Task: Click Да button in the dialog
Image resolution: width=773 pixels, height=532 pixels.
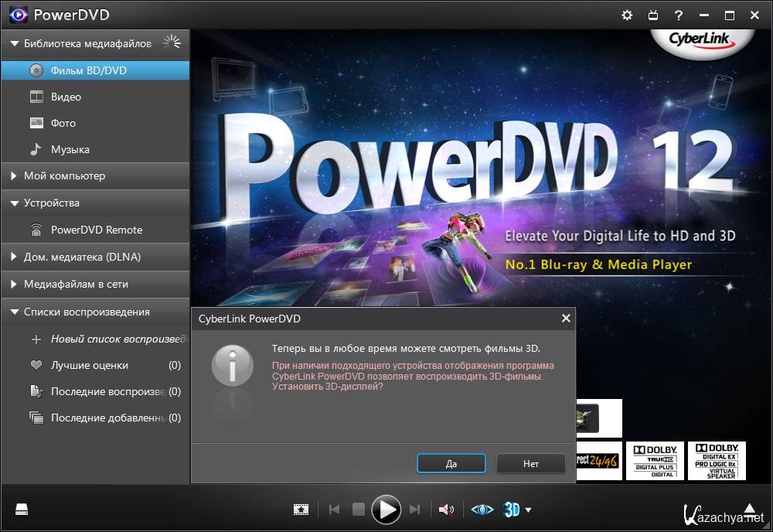Action: (451, 463)
